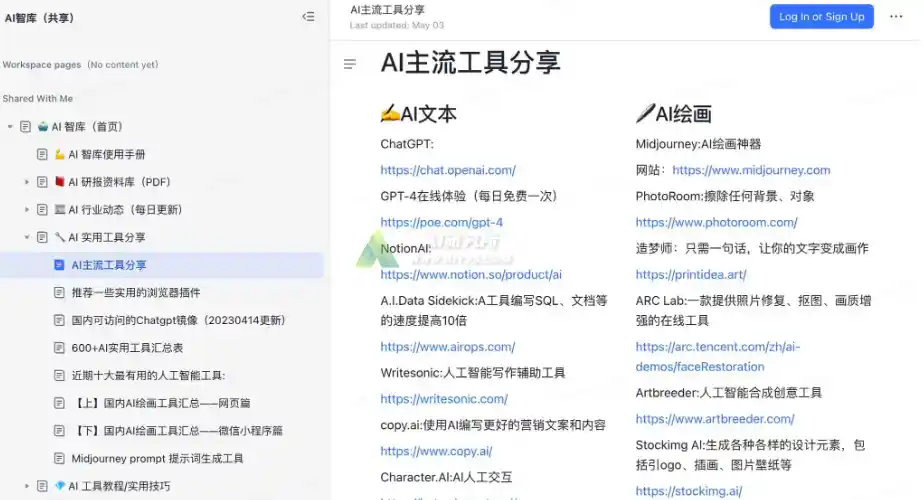
Task: Collapse the AI 智库（首页）tree node
Action: tap(10, 127)
